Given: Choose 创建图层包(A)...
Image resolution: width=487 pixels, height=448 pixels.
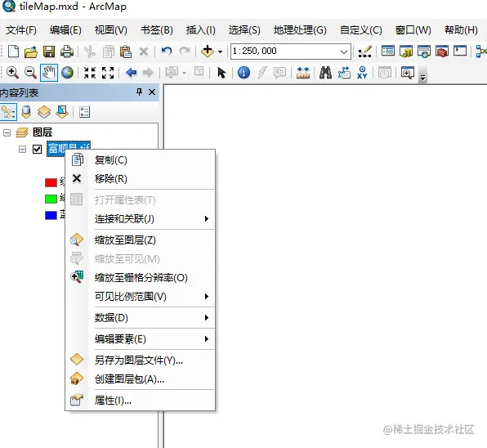Looking at the screenshot, I should coord(141,379).
